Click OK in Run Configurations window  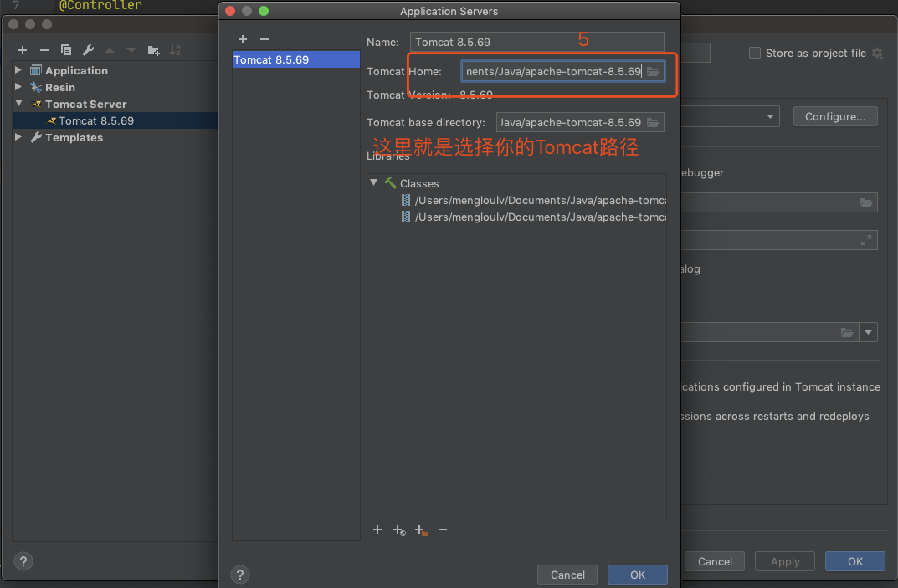(855, 562)
